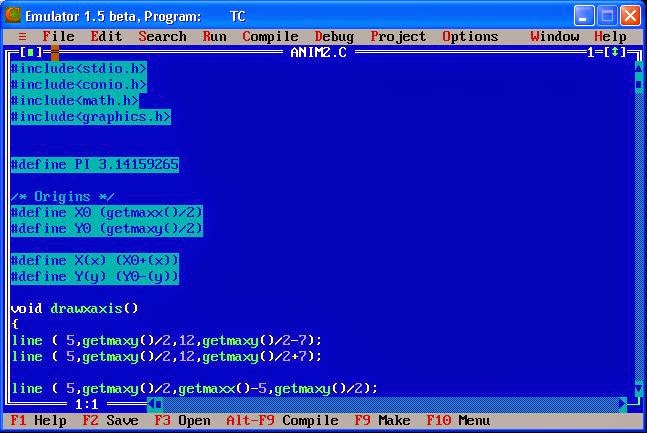The width and height of the screenshot is (647, 433).
Task: Click the emulator app icon in title bar
Action: click(x=13, y=15)
